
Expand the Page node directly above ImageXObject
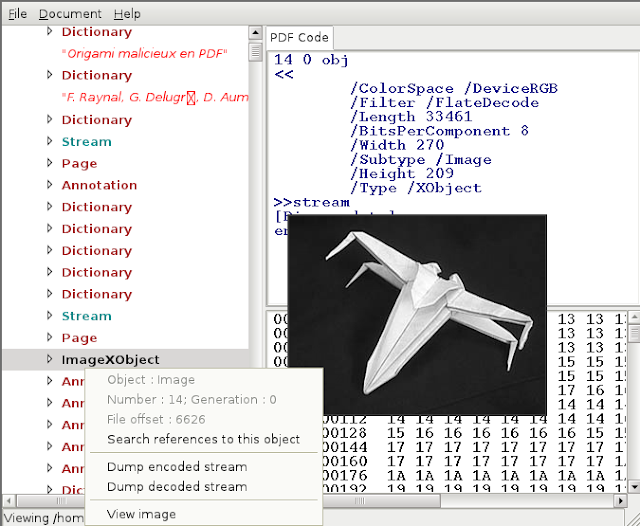click(49, 337)
